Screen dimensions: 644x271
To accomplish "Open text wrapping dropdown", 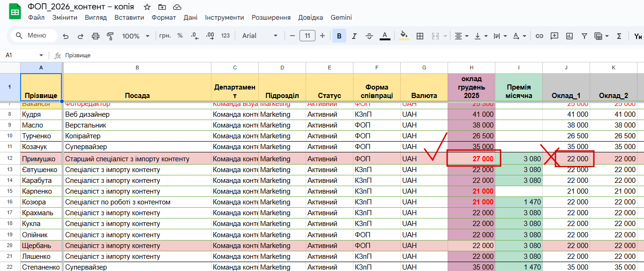I will tap(500, 36).
